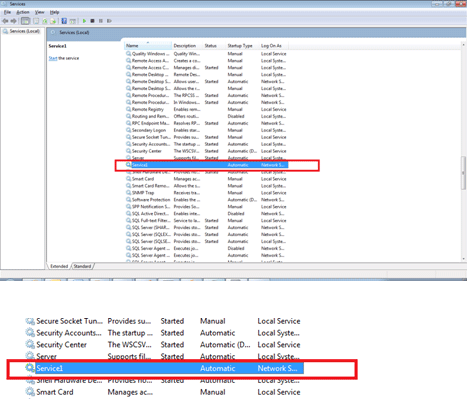Select SQL Server Agent row with Disabled startup
467x399 pixels.
(206, 248)
